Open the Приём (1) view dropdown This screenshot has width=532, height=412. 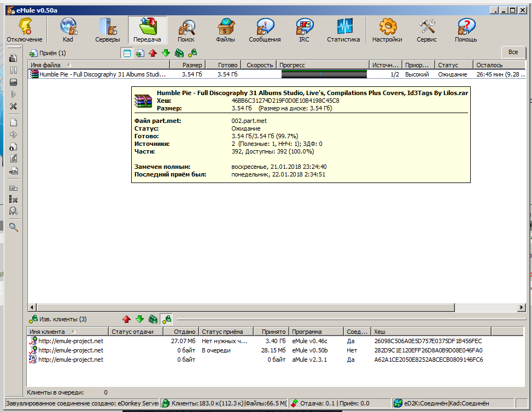click(48, 53)
